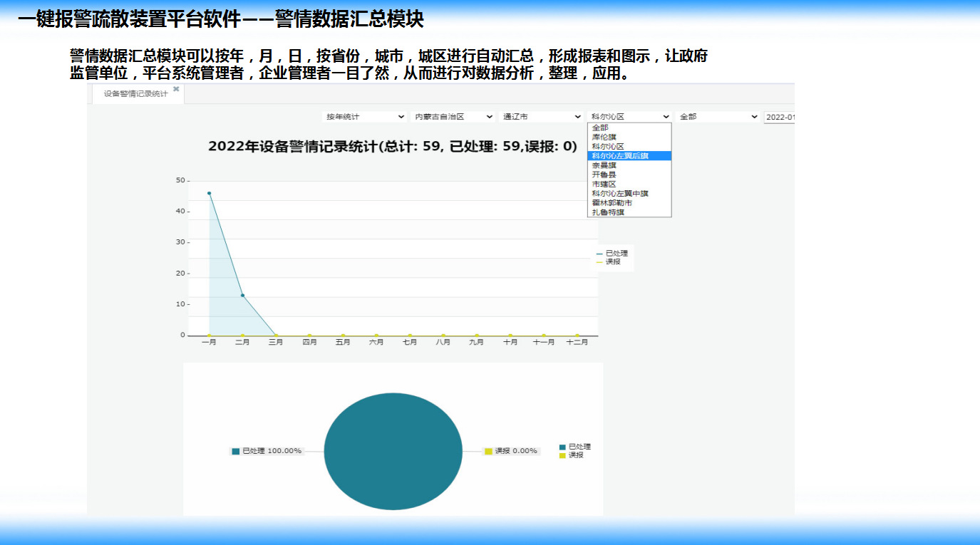
Task: Click the 八月 axis label
Action: click(443, 342)
